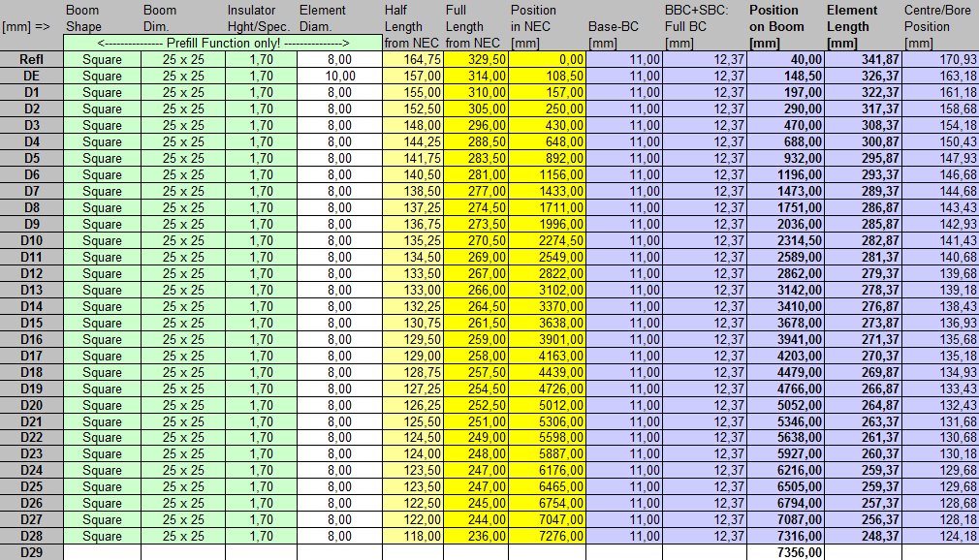
Task: Select the D28 element length 248,37
Action: coord(862,536)
